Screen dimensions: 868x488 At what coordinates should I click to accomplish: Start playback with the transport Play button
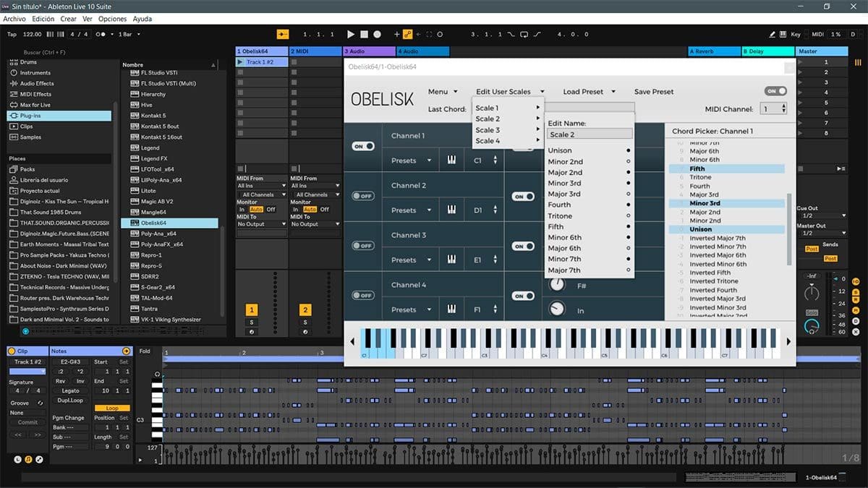[x=351, y=34]
